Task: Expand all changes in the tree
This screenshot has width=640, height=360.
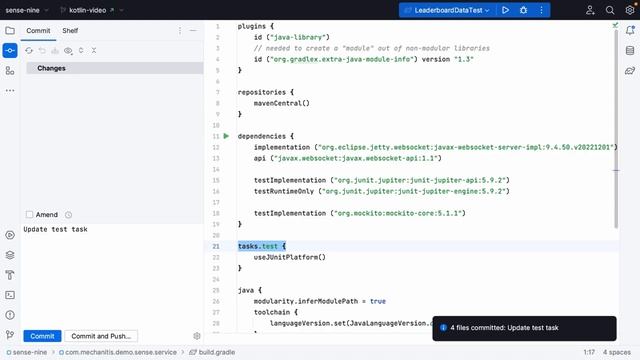Action: pos(81,50)
